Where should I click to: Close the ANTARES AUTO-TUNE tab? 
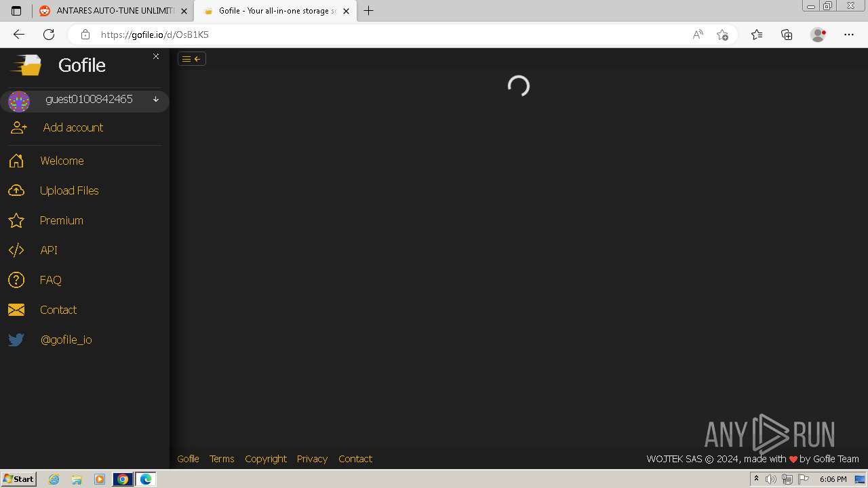point(184,11)
